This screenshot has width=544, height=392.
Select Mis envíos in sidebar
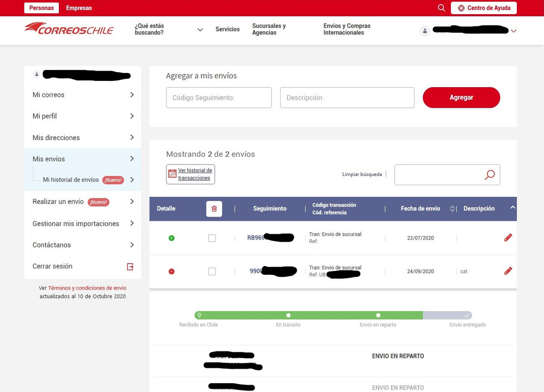49,159
